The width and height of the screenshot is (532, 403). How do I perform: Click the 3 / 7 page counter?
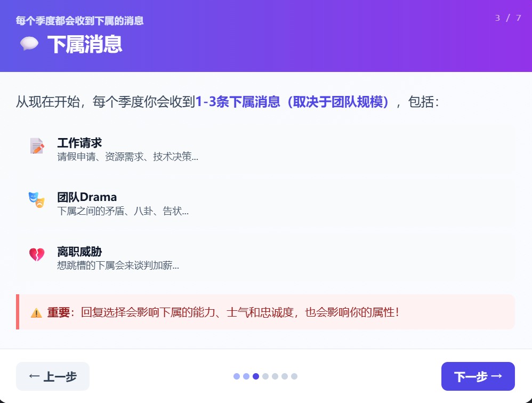click(x=507, y=18)
